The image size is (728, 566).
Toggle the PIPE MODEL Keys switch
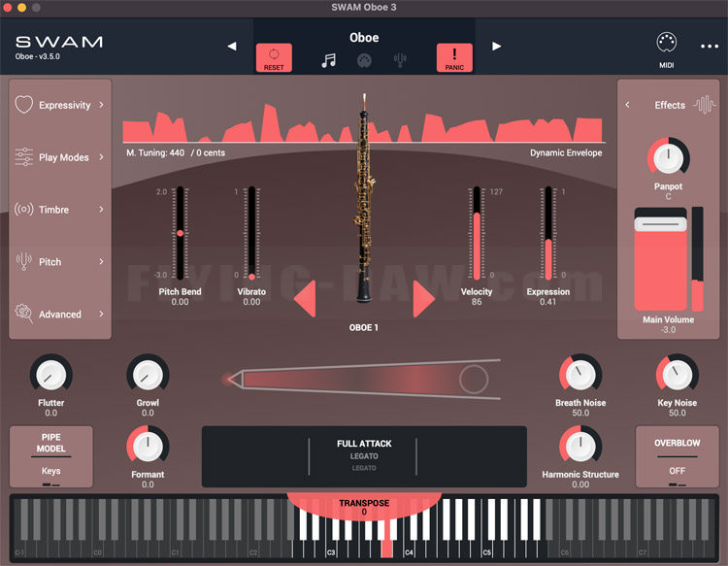(x=51, y=457)
